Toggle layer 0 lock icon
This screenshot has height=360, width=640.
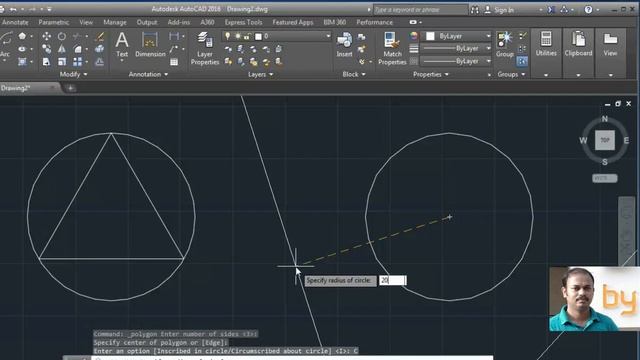tap(247, 36)
